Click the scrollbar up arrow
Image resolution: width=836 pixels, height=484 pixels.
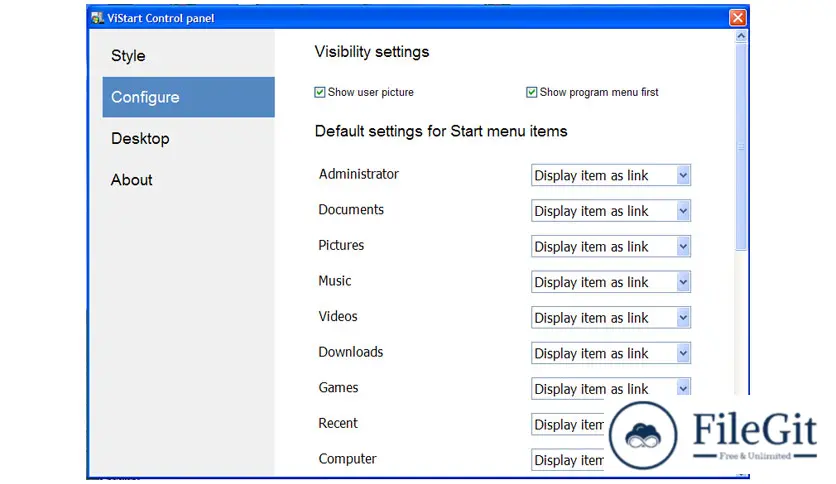click(x=741, y=36)
